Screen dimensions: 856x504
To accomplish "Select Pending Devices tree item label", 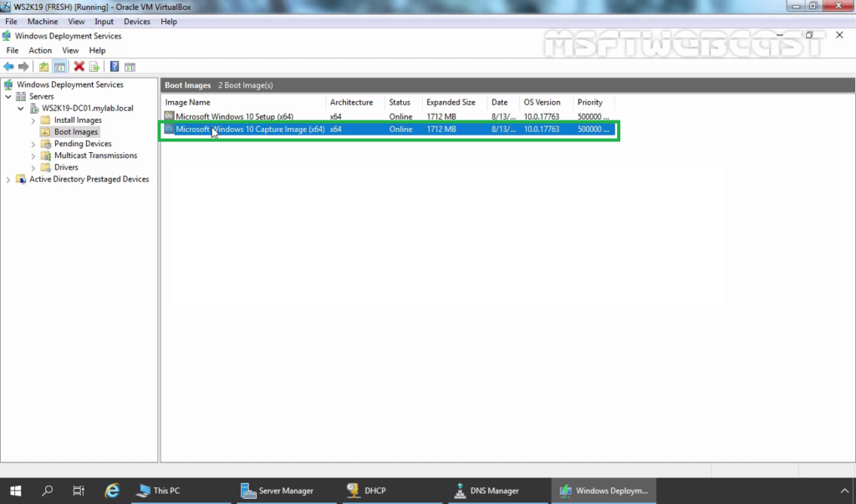I will pos(83,144).
